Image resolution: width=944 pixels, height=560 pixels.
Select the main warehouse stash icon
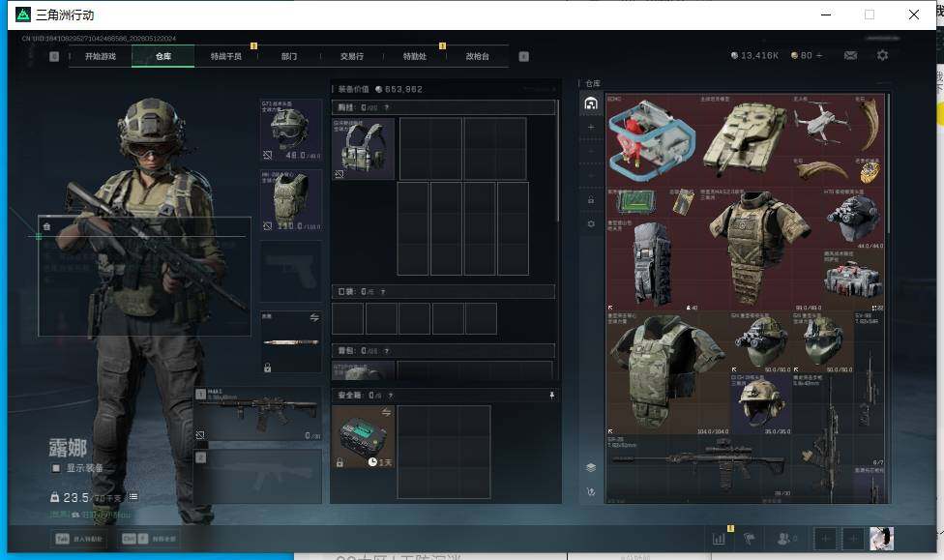click(x=591, y=103)
